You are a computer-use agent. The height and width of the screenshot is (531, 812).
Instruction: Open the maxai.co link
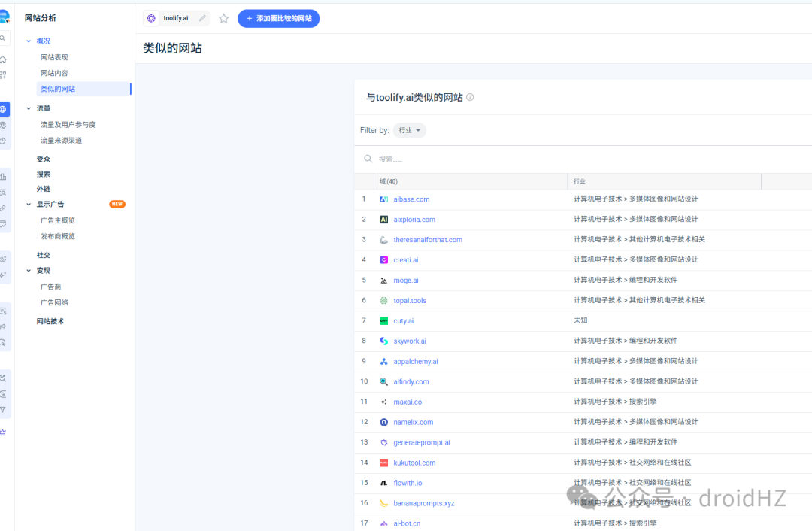(408, 402)
